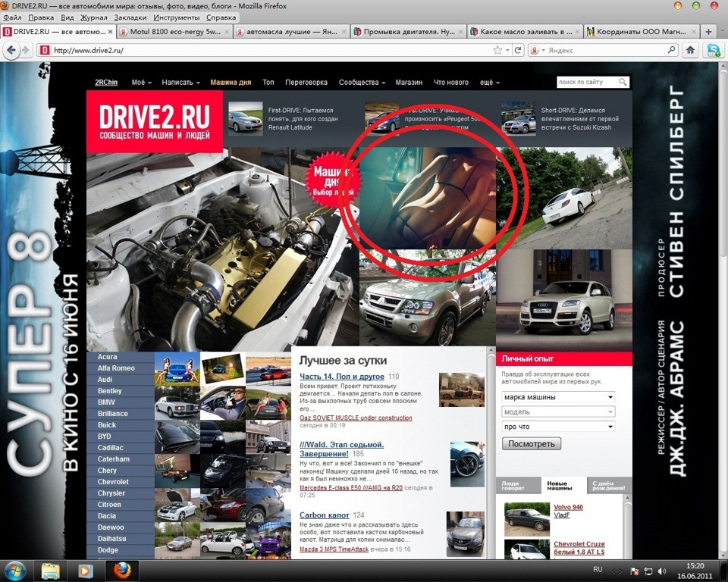Click the site favicon in address bar
Viewport: 728px width, 582px height.
[x=45, y=50]
